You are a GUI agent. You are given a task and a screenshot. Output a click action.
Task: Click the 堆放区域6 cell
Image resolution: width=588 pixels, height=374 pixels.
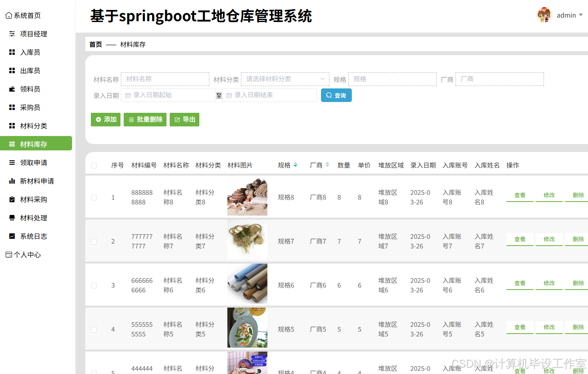[388, 286]
